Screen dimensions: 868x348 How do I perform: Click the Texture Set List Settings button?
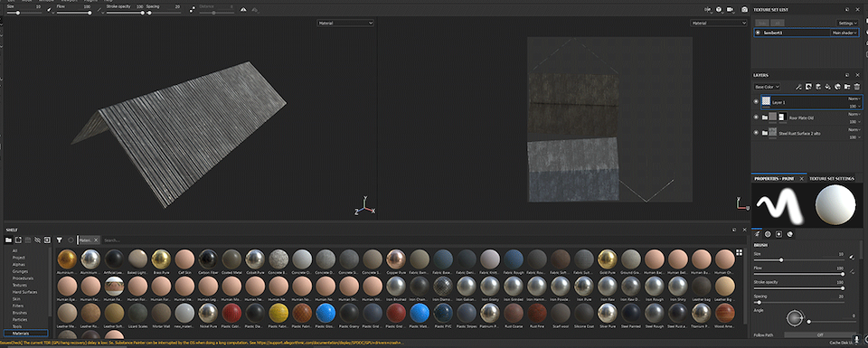pos(847,24)
